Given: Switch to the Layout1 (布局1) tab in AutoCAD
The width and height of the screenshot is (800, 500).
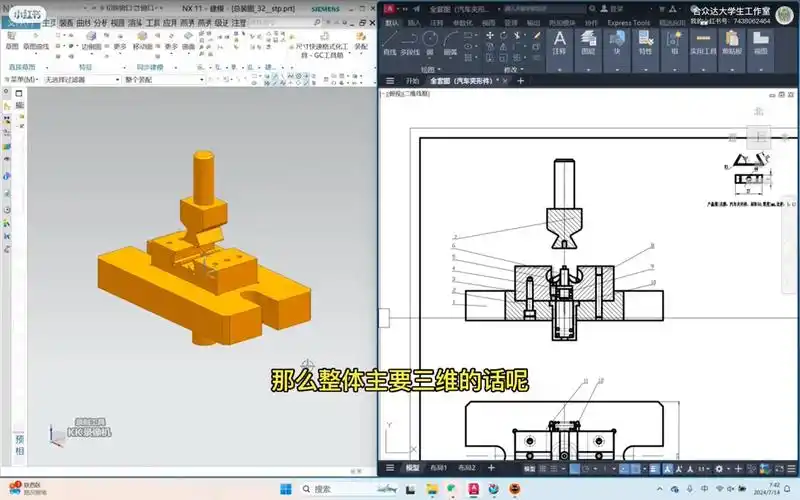Looking at the screenshot, I should 438,468.
